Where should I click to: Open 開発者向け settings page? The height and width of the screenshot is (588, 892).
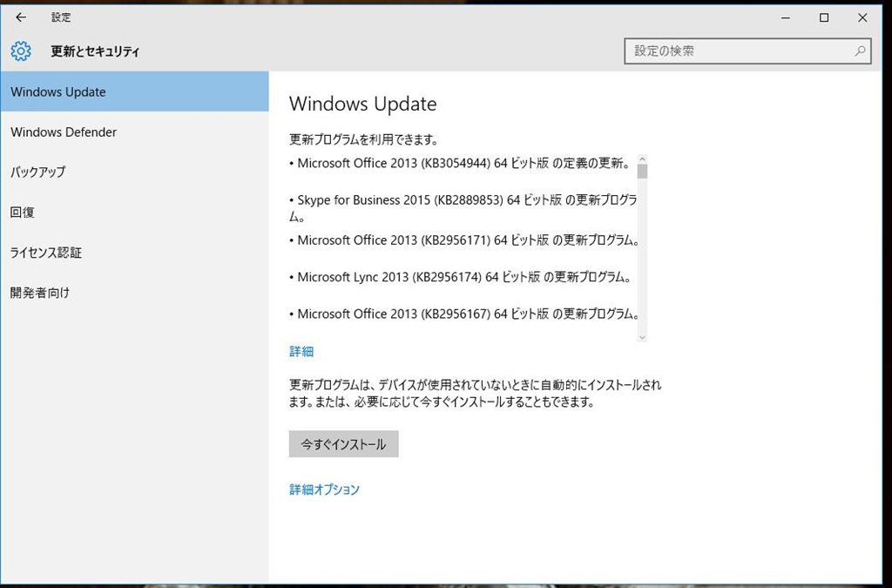pyautogui.click(x=135, y=293)
